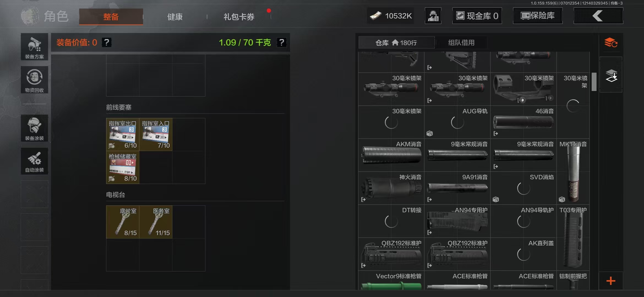Image resolution: width=644 pixels, height=297 pixels.
Task: Click the orange stack refresh sort icon
Action: click(x=611, y=43)
